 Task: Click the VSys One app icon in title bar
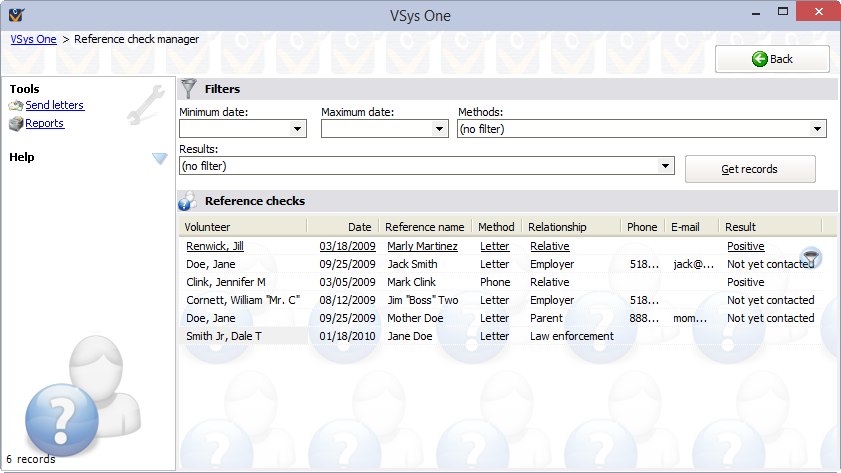[15, 14]
